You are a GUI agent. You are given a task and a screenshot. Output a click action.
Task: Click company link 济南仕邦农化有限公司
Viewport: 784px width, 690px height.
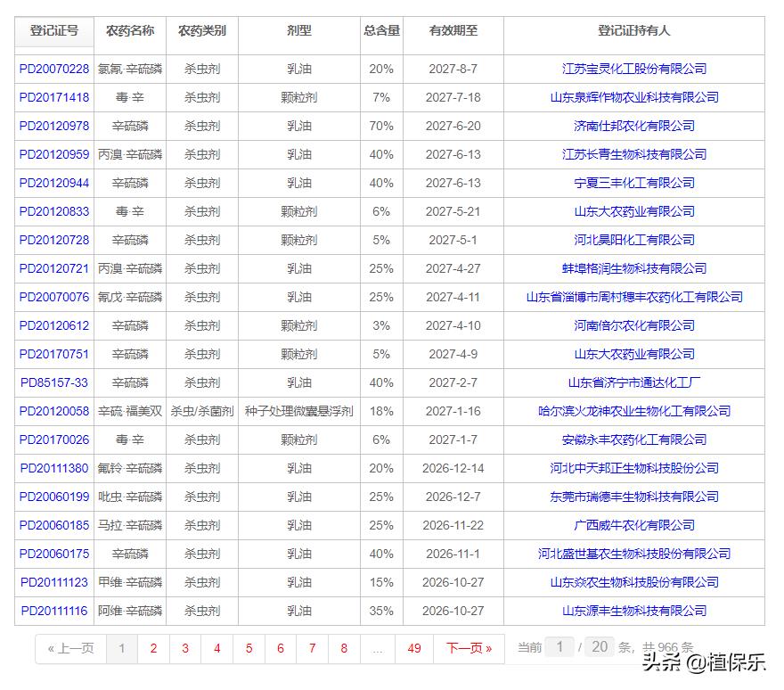[633, 126]
